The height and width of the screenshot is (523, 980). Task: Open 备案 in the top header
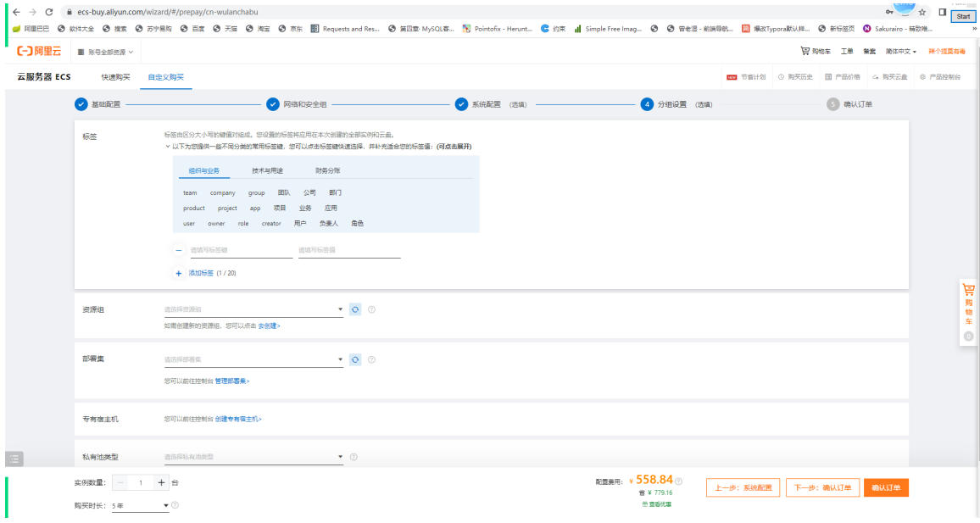coord(870,51)
